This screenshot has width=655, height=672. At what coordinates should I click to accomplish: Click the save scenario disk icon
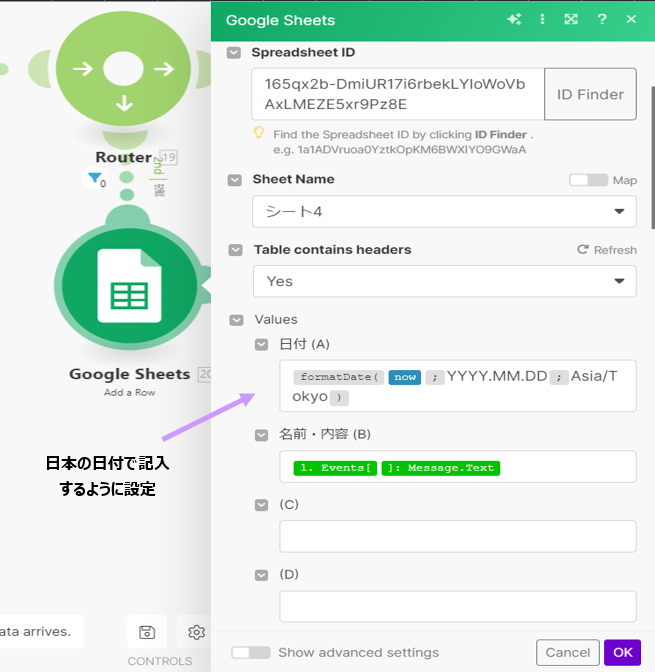(x=147, y=632)
